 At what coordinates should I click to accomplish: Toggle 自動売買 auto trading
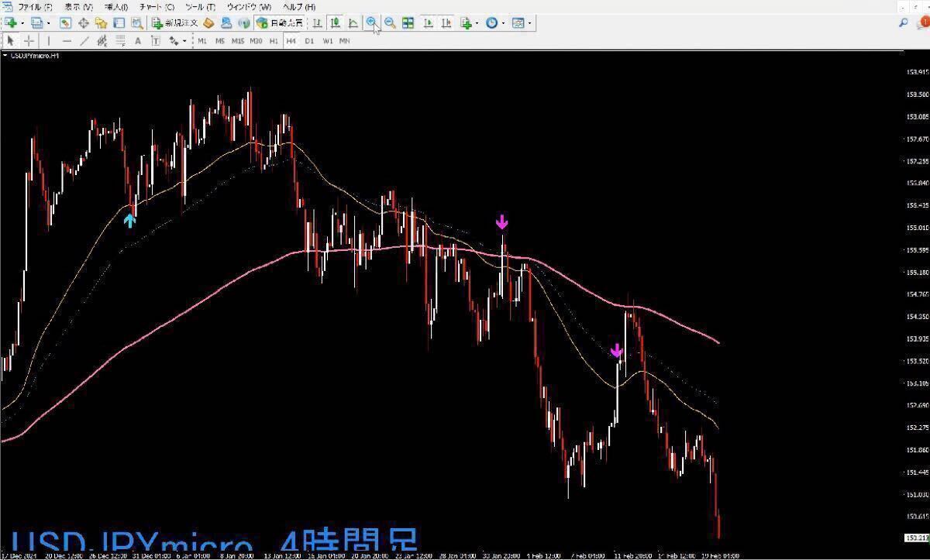coord(279,22)
